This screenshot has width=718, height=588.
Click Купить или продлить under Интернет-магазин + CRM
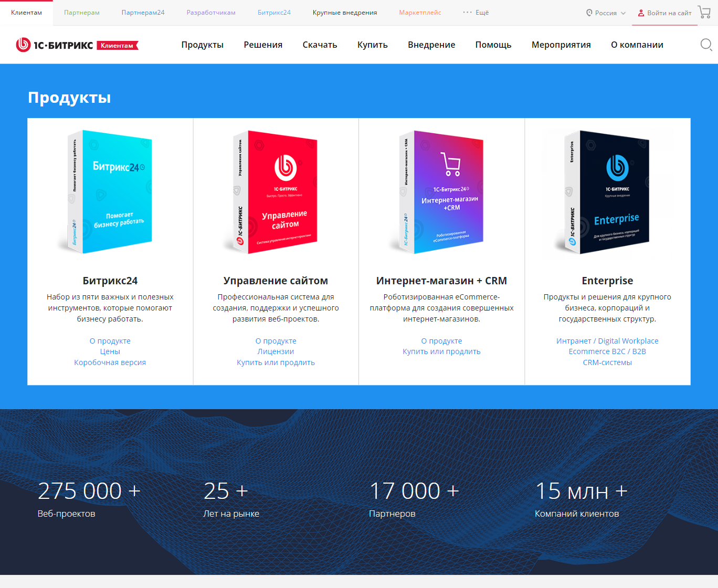[441, 351]
